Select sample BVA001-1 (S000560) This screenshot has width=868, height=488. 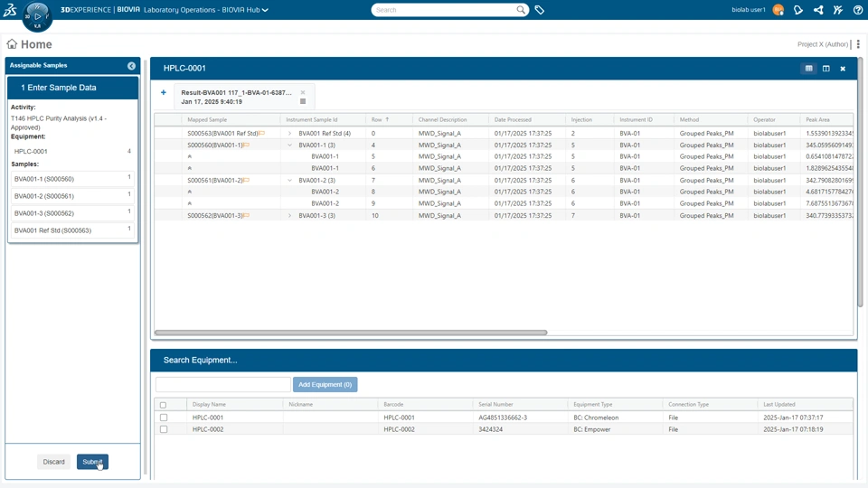[72, 179]
